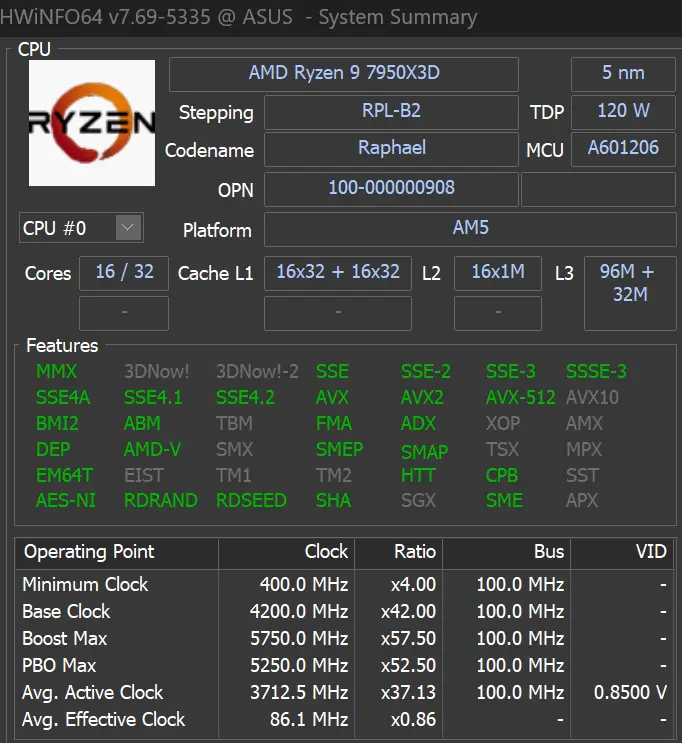Screen dimensions: 682x743
Task: Click the AES-NI feature flag
Action: point(65,500)
